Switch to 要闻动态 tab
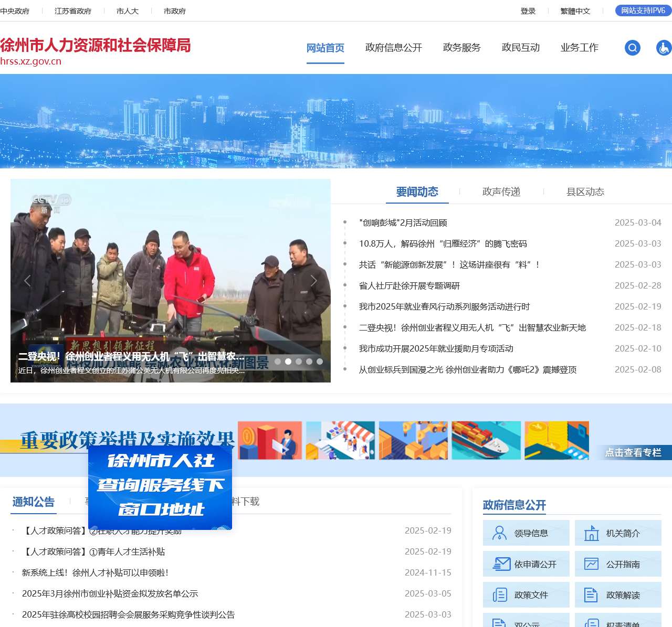 (x=417, y=192)
